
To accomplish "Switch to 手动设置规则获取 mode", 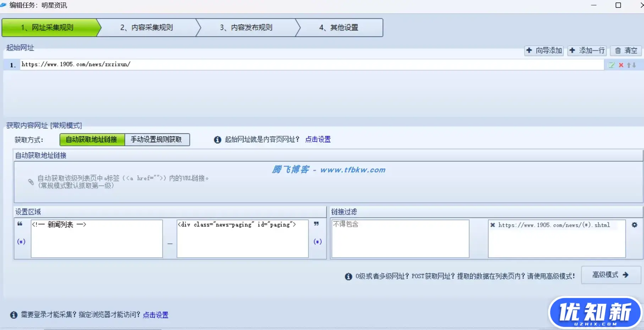I will point(157,139).
